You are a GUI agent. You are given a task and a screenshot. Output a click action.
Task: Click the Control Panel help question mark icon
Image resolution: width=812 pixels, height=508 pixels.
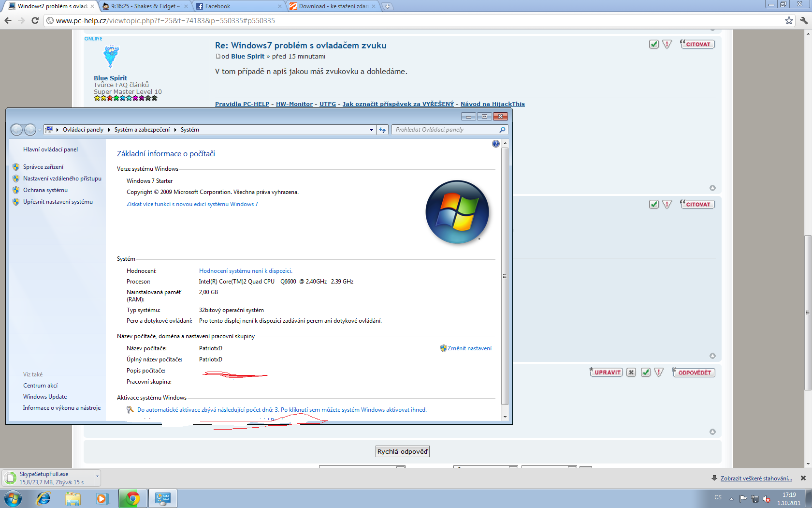(x=495, y=144)
